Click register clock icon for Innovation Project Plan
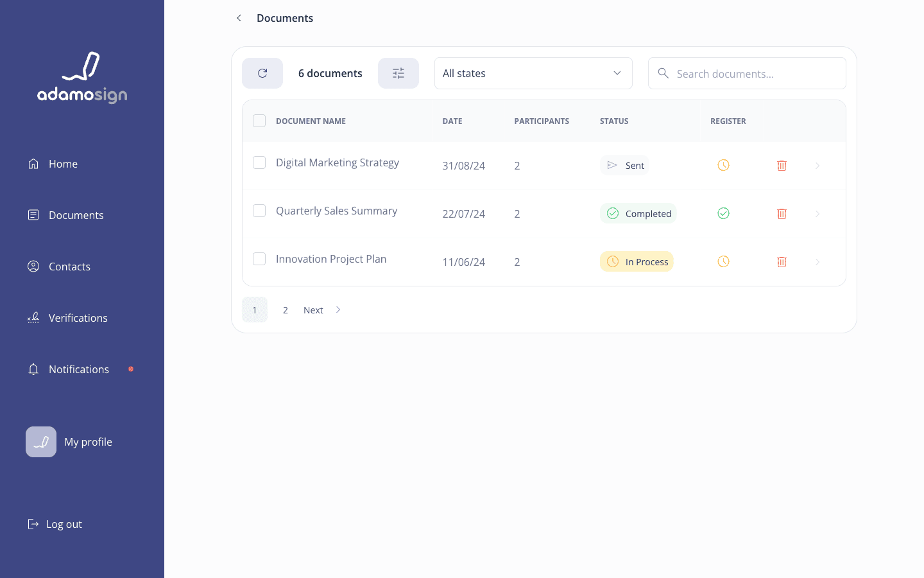924x578 pixels. (723, 261)
